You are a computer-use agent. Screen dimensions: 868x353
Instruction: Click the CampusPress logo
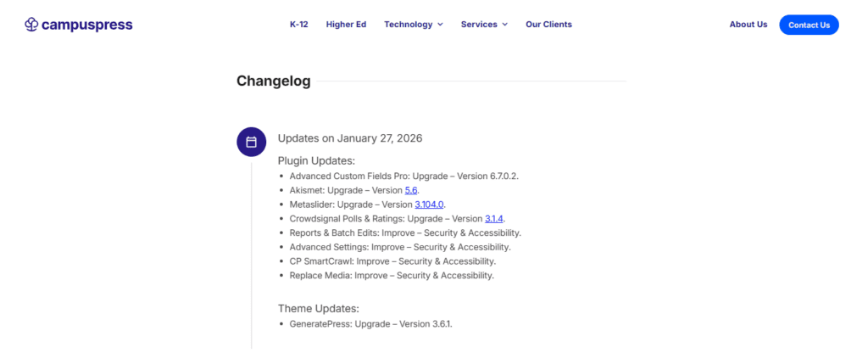coord(79,25)
